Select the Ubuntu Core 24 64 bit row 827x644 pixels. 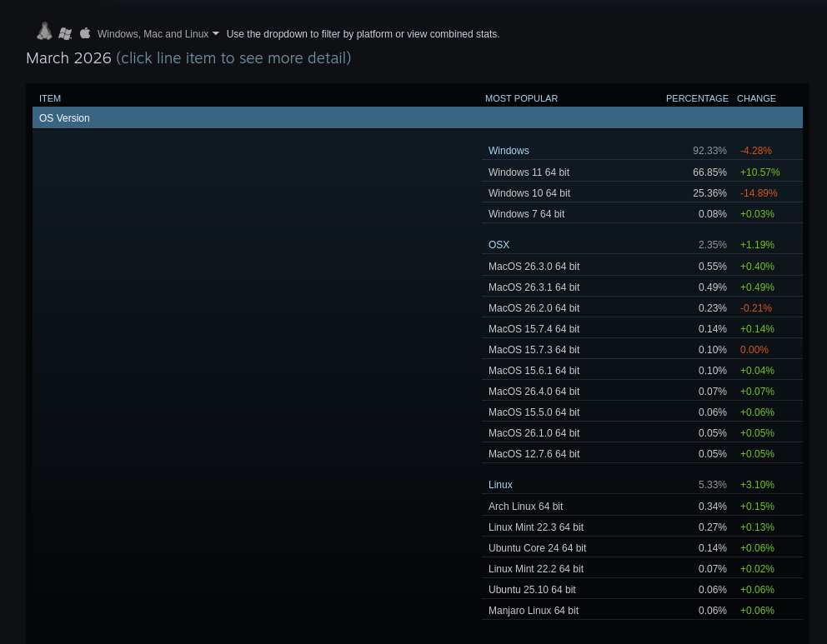[x=642, y=548]
